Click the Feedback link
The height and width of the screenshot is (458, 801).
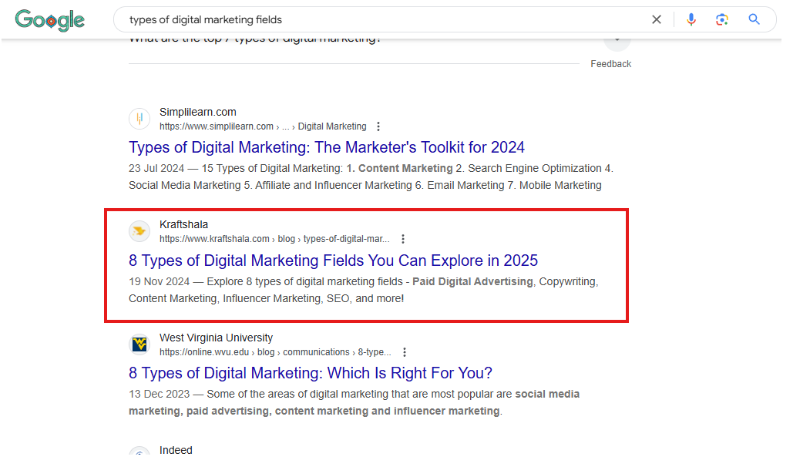[610, 64]
